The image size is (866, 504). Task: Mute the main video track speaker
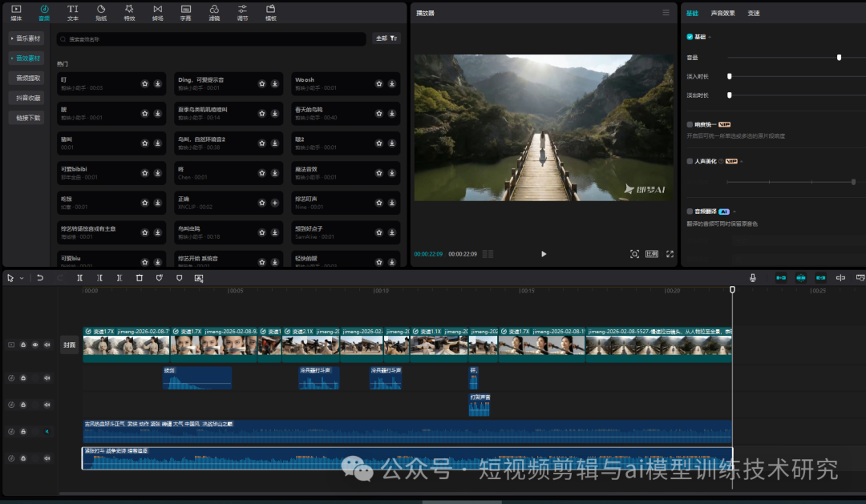pyautogui.click(x=47, y=345)
